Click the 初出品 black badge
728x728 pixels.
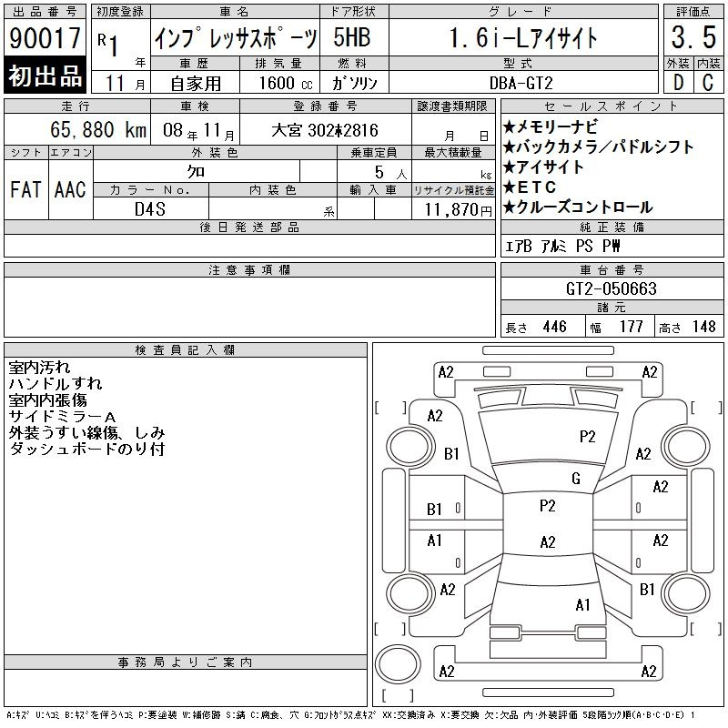(45, 76)
